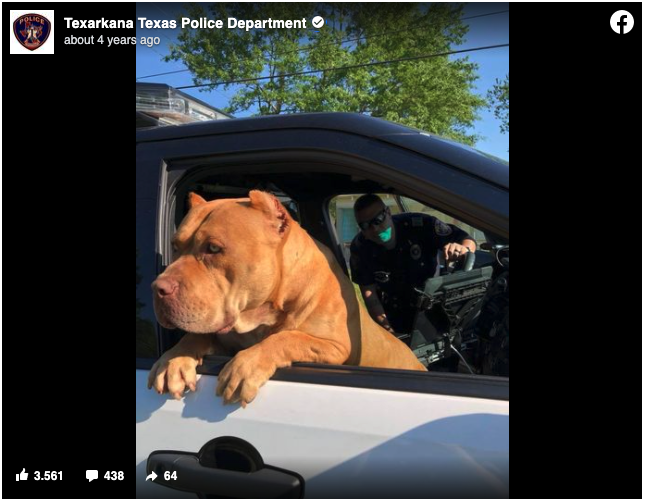The width and height of the screenshot is (646, 504).
Task: Click the verified checkmark badge
Action: pyautogui.click(x=318, y=23)
